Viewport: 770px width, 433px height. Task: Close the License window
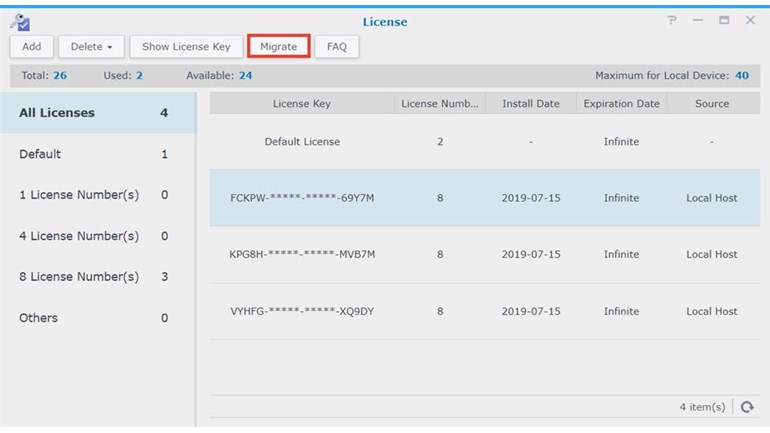coord(750,20)
